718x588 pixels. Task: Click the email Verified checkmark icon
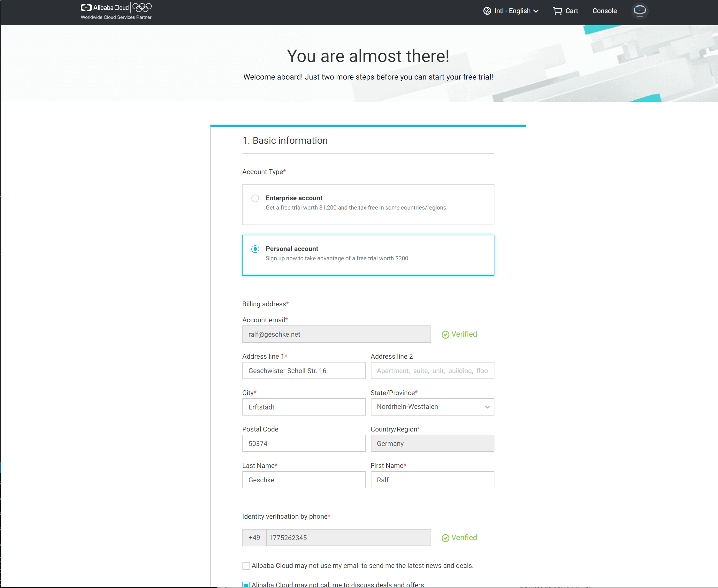[x=445, y=335]
